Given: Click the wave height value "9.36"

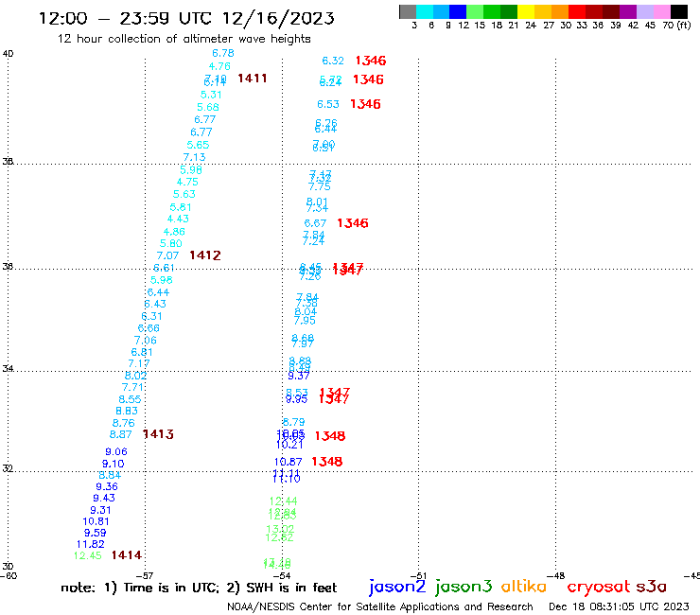Looking at the screenshot, I should click(107, 487).
